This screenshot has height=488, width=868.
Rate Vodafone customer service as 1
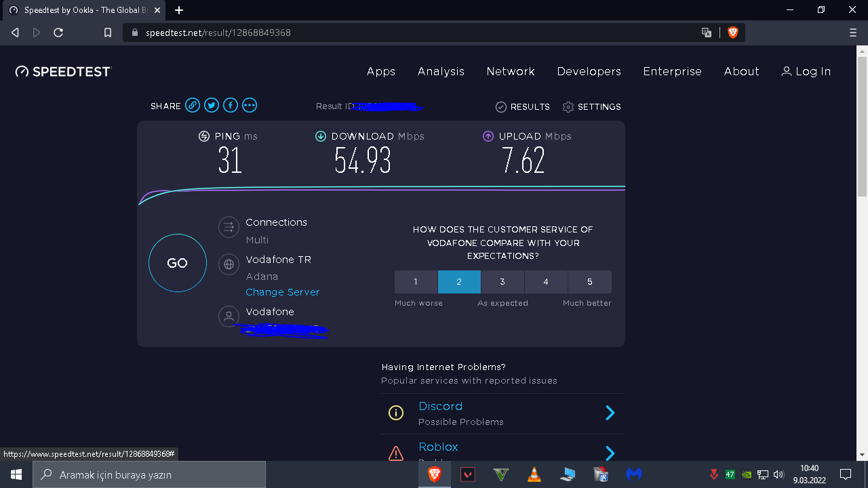click(416, 282)
